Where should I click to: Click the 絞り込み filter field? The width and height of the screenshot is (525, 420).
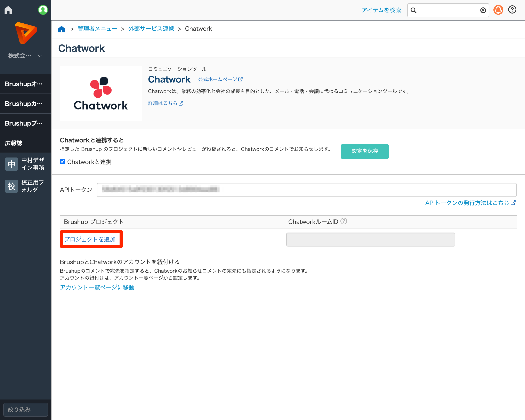coord(26,410)
